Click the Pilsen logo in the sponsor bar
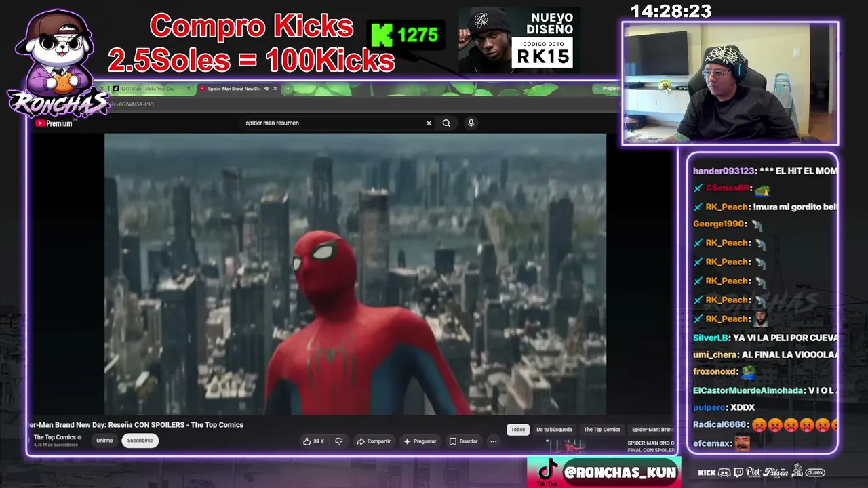This screenshot has height=488, width=868. [775, 472]
